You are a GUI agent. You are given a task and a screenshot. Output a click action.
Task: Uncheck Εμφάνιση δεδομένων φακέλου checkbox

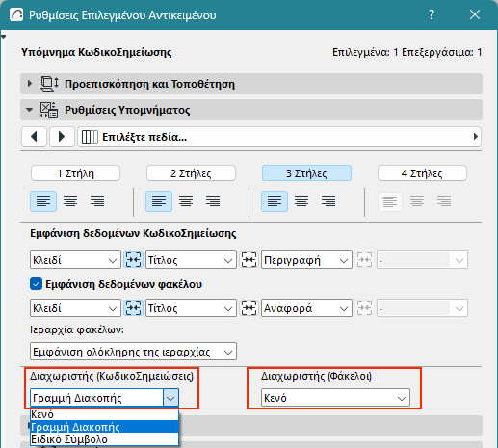click(x=36, y=284)
